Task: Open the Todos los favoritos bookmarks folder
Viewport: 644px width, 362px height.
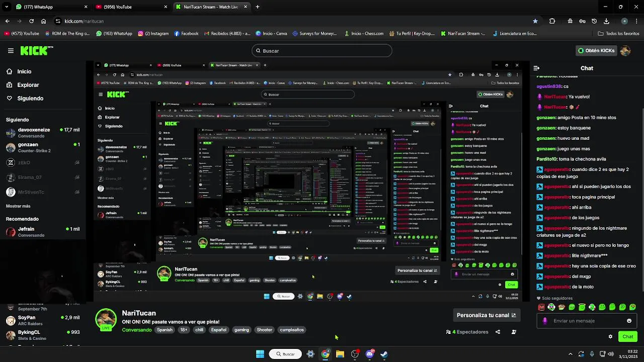Action: [x=618, y=34]
